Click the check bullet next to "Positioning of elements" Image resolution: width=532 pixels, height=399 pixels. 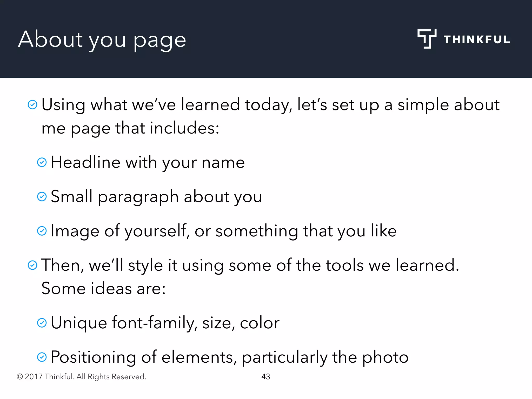coord(42,357)
